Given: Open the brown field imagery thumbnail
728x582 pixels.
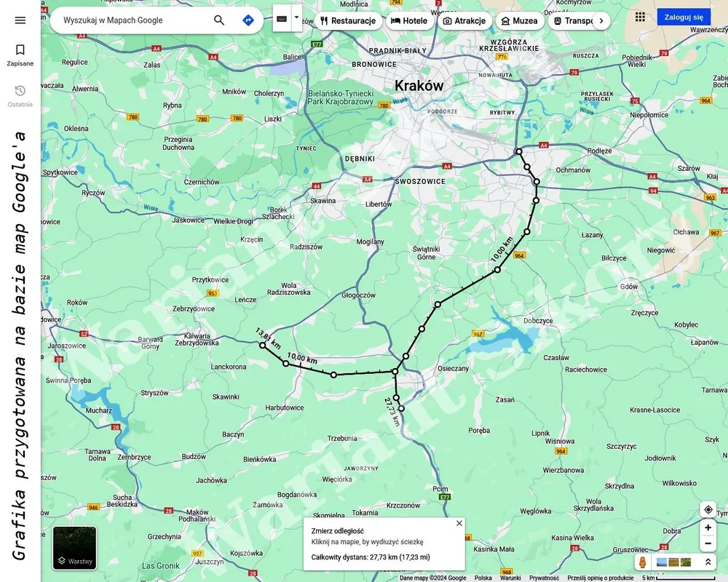Looking at the screenshot, I should coord(673,562).
